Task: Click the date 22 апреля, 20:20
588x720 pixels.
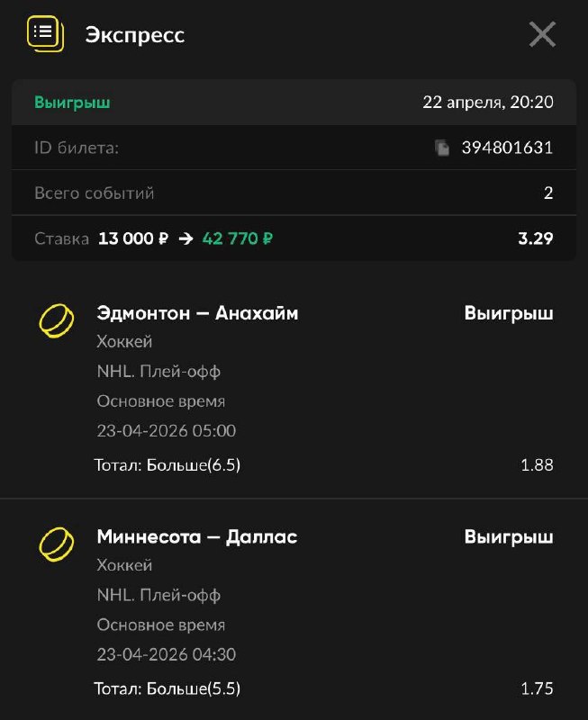Action: (x=487, y=102)
